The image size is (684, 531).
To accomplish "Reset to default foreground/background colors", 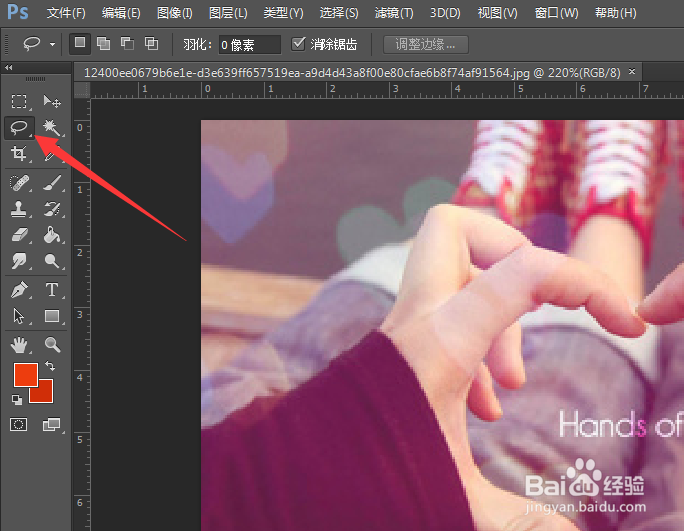I will coord(17,400).
